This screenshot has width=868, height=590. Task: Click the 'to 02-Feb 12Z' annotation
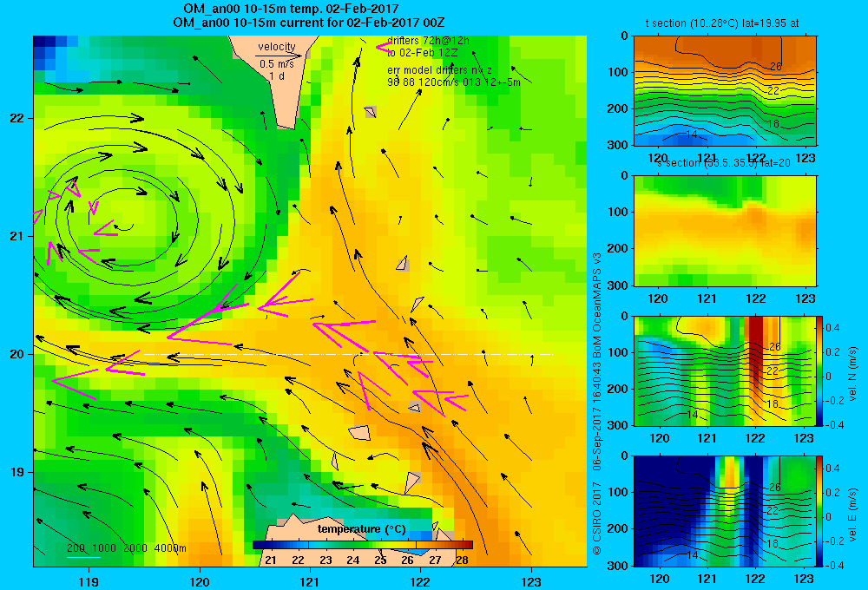423,53
